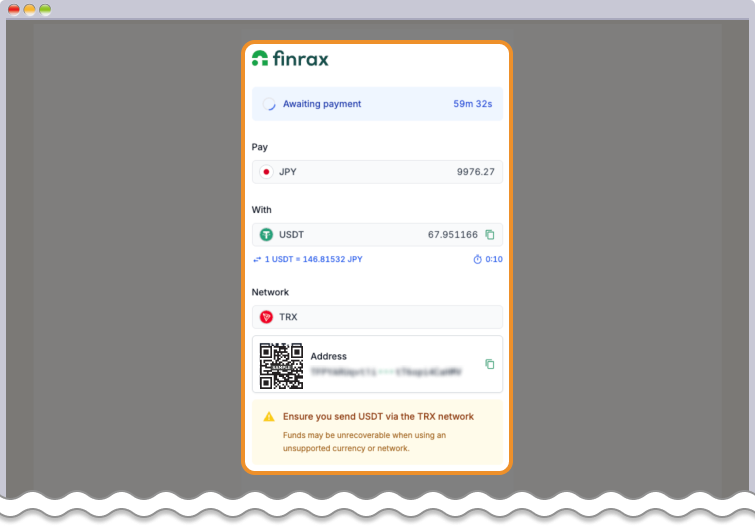This screenshot has height=528, width=755.
Task: Click the payment address QR code
Action: (x=281, y=365)
